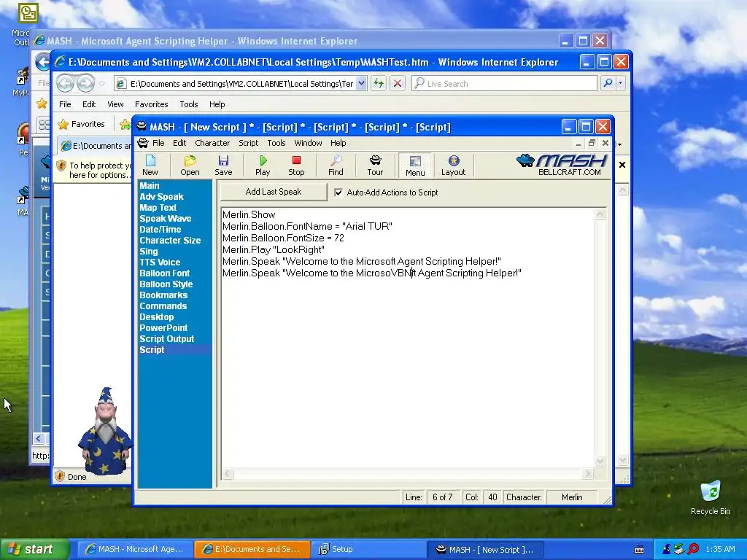747x560 pixels.
Task: Click the Internet Explorer Forward button
Action: [x=86, y=84]
